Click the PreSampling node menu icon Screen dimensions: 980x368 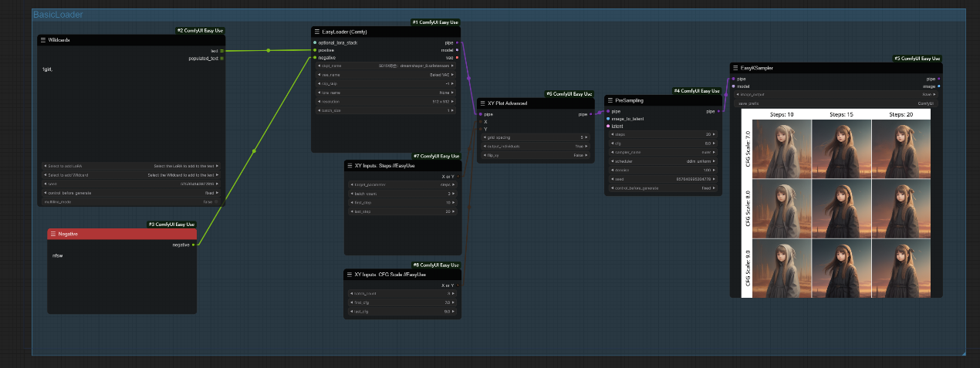pyautogui.click(x=610, y=100)
